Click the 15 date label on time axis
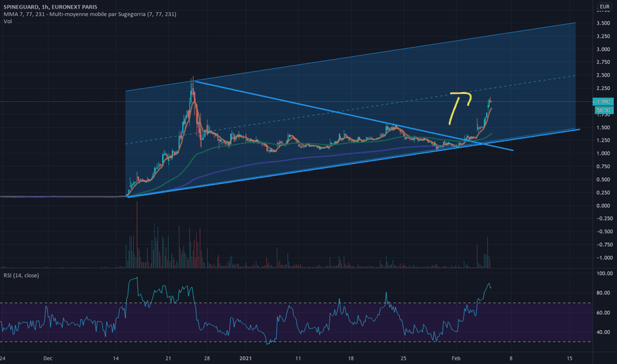 [x=569, y=359]
